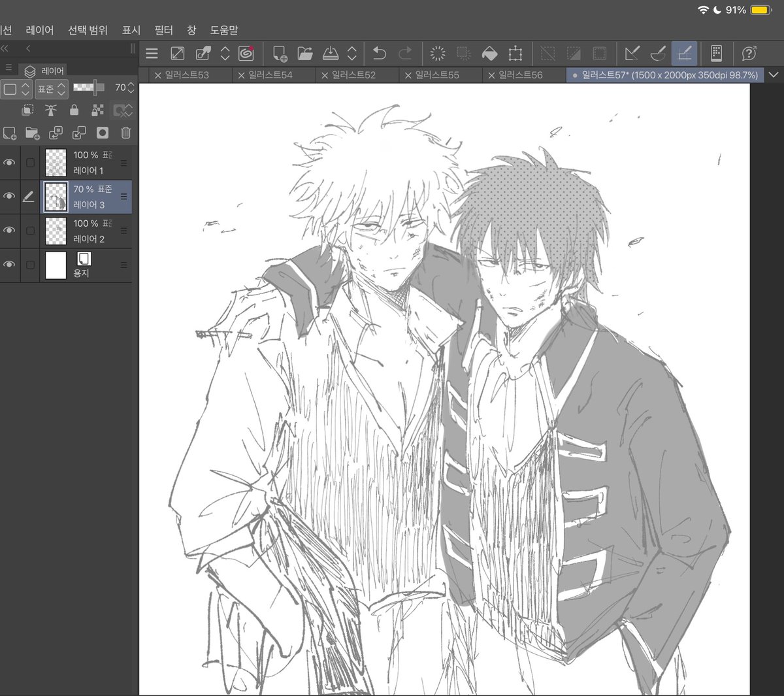The image size is (784, 696).
Task: Show selection border icon
Action: (599, 54)
